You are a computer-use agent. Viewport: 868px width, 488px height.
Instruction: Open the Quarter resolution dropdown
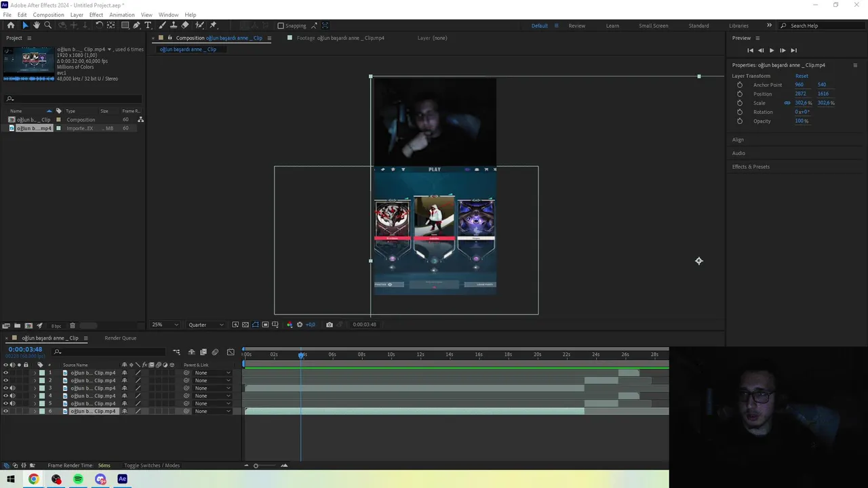[206, 325]
